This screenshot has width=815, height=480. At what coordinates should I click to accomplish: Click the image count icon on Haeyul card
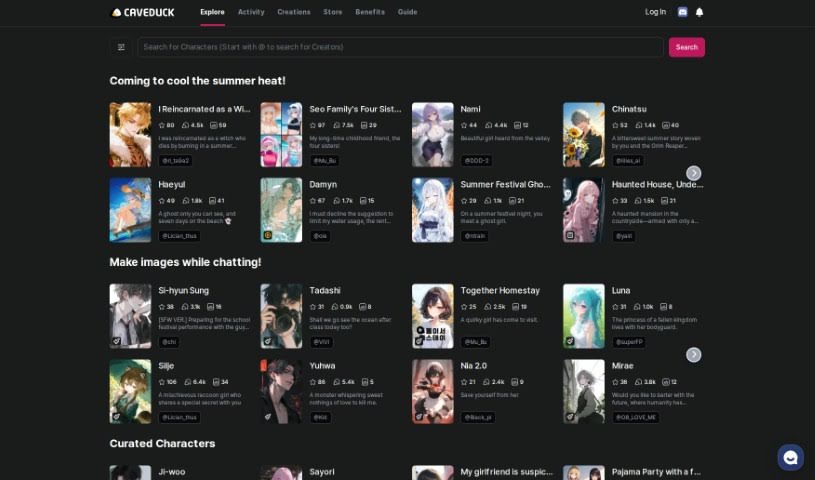coord(212,201)
